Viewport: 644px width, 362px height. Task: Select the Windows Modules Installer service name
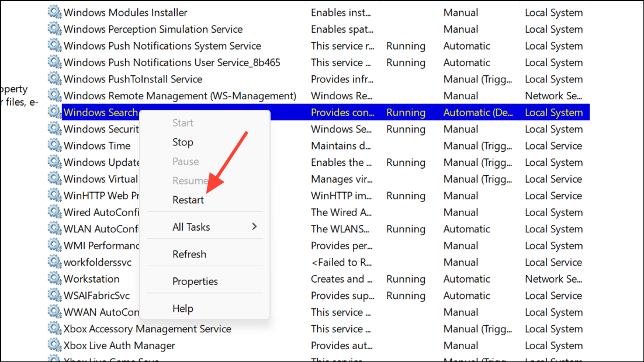click(x=125, y=13)
